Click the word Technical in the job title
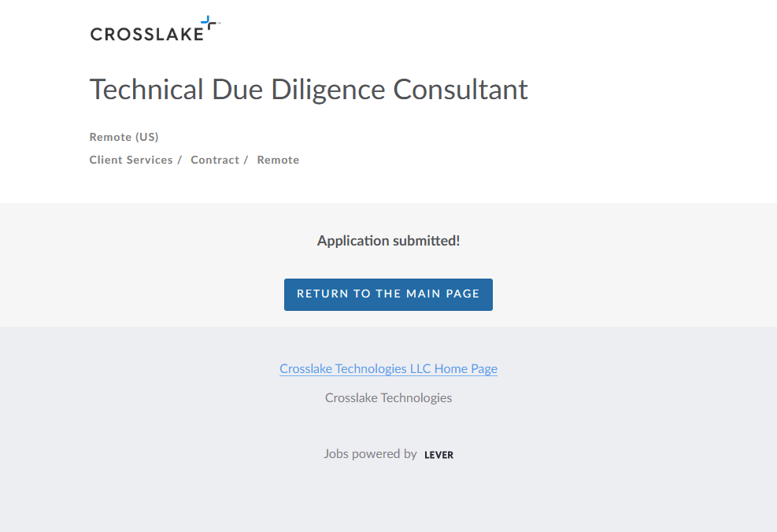The height and width of the screenshot is (532, 777). [x=146, y=90]
